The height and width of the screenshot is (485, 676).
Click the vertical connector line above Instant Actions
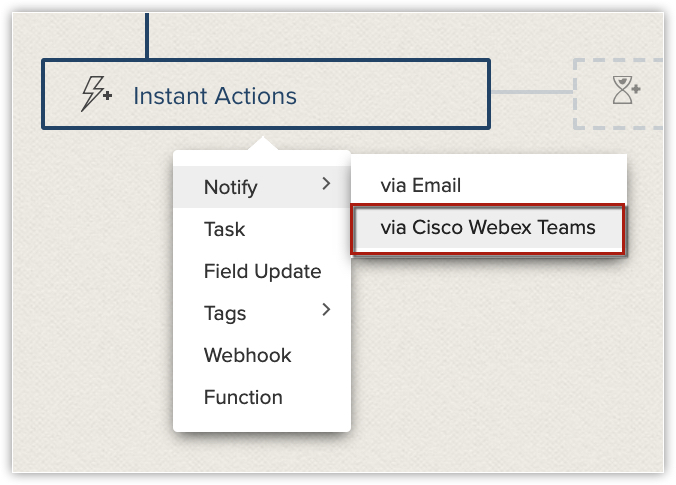tap(147, 35)
